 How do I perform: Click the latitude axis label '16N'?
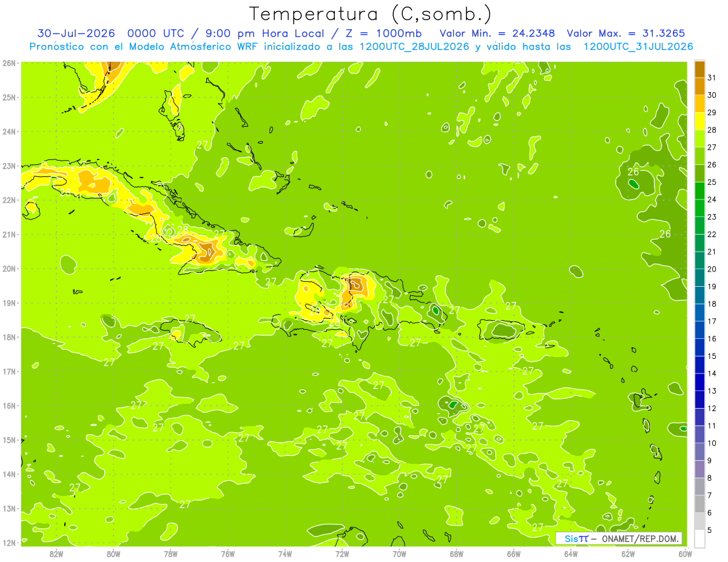tap(9, 406)
